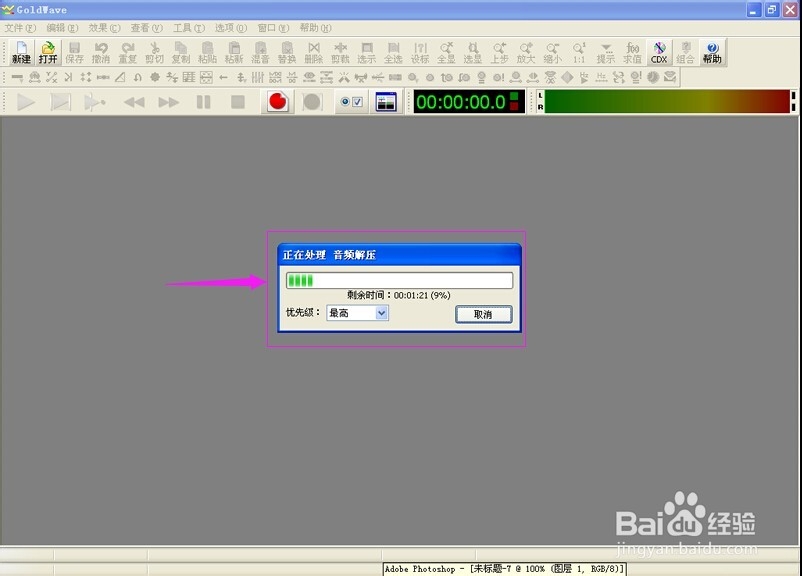Image resolution: width=802 pixels, height=576 pixels.
Task: Click the 取消 (Cancel) button
Action: 483,314
